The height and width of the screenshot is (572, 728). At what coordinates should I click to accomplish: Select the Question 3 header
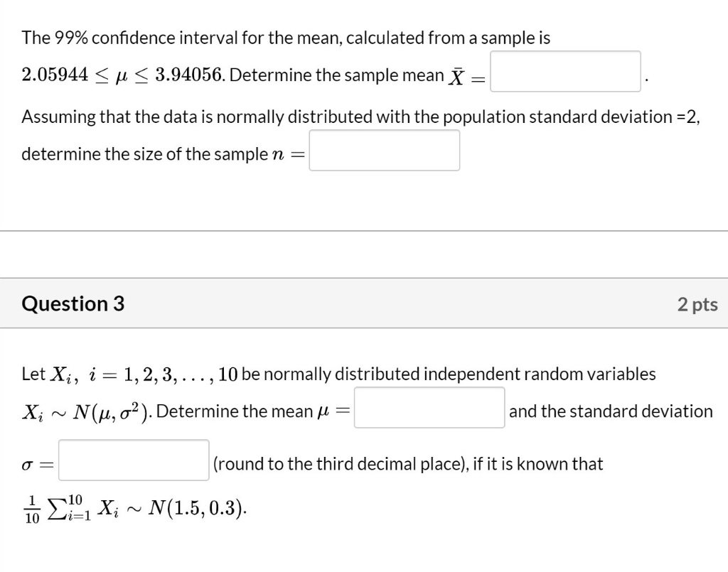73,303
